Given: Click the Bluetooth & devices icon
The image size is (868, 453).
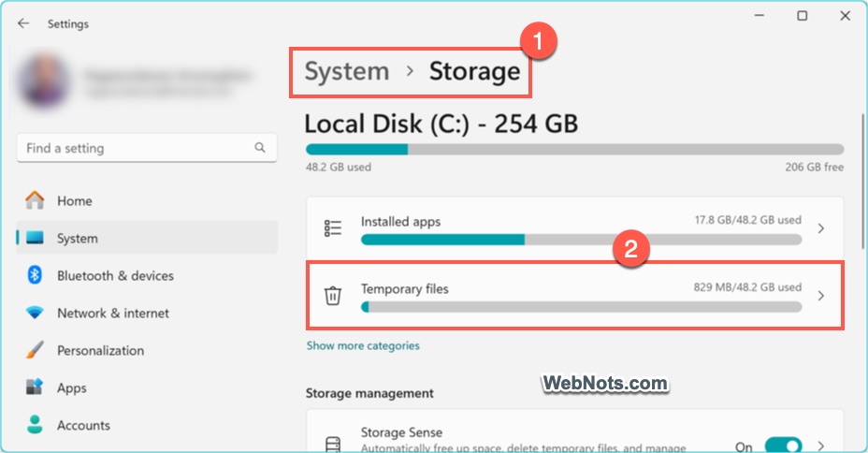Looking at the screenshot, I should point(35,275).
